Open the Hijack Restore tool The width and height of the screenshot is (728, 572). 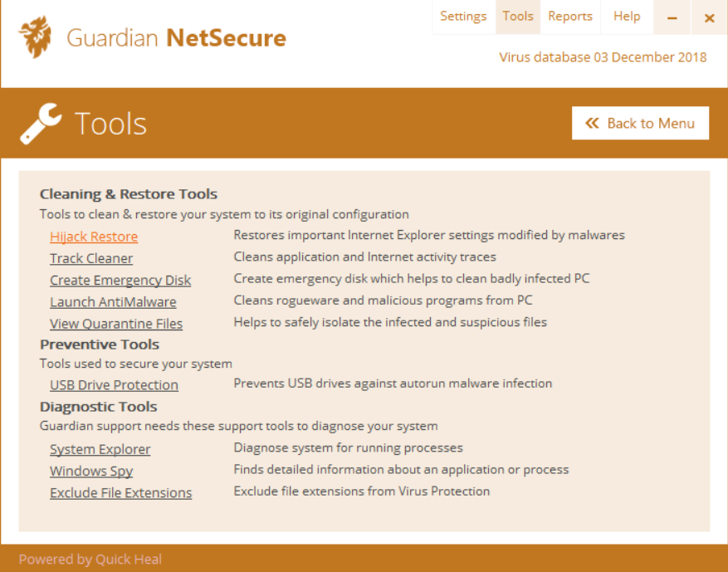pyautogui.click(x=93, y=236)
